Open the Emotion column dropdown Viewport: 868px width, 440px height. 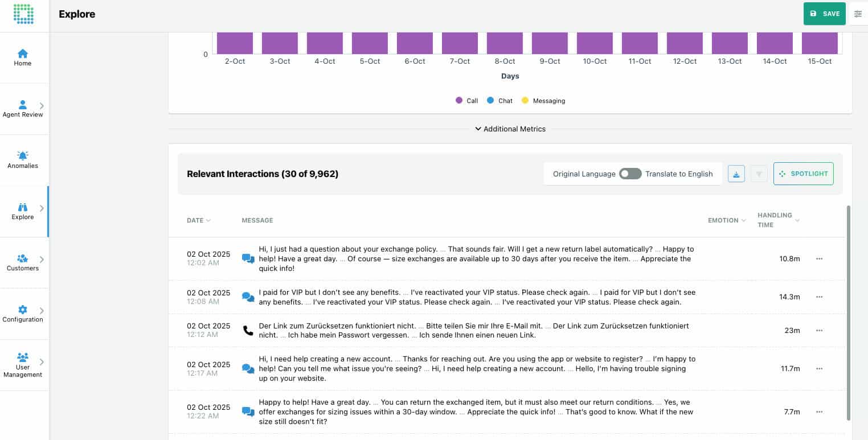pos(727,220)
